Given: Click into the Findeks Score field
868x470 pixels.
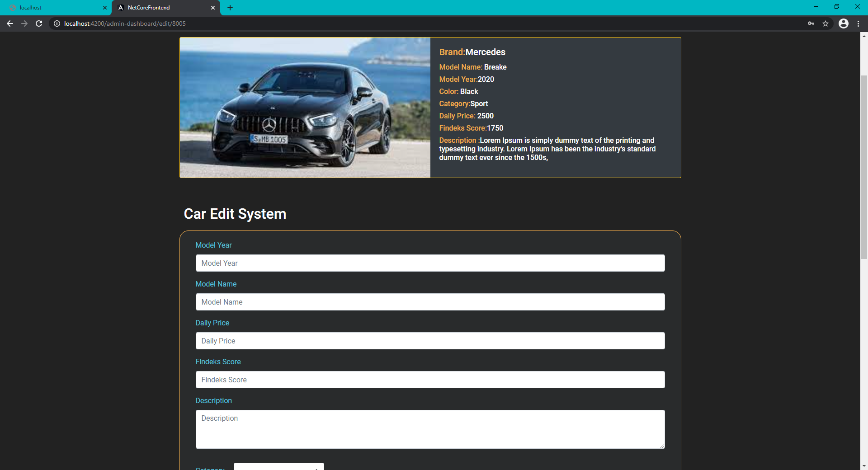Looking at the screenshot, I should click(x=430, y=380).
